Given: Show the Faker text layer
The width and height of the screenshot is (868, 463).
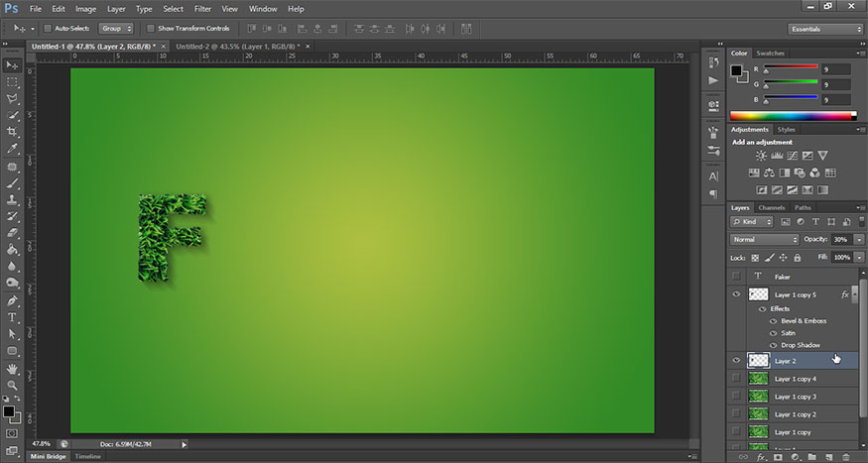Looking at the screenshot, I should 736,276.
